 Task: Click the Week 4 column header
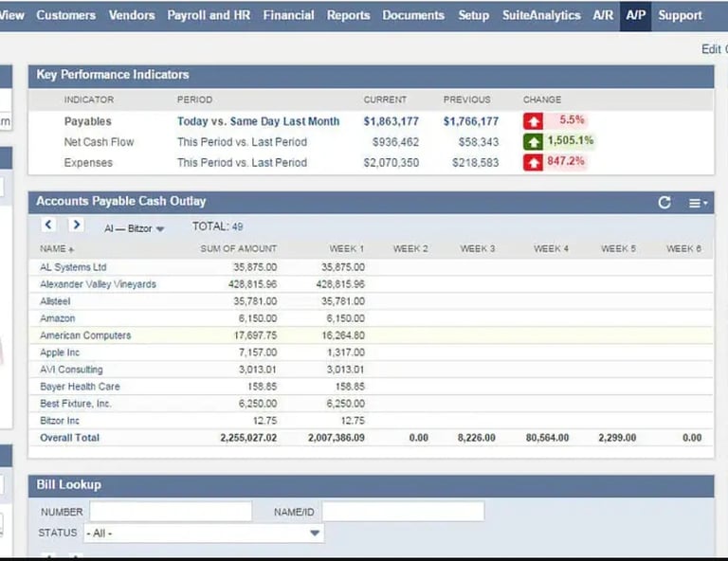click(x=551, y=249)
